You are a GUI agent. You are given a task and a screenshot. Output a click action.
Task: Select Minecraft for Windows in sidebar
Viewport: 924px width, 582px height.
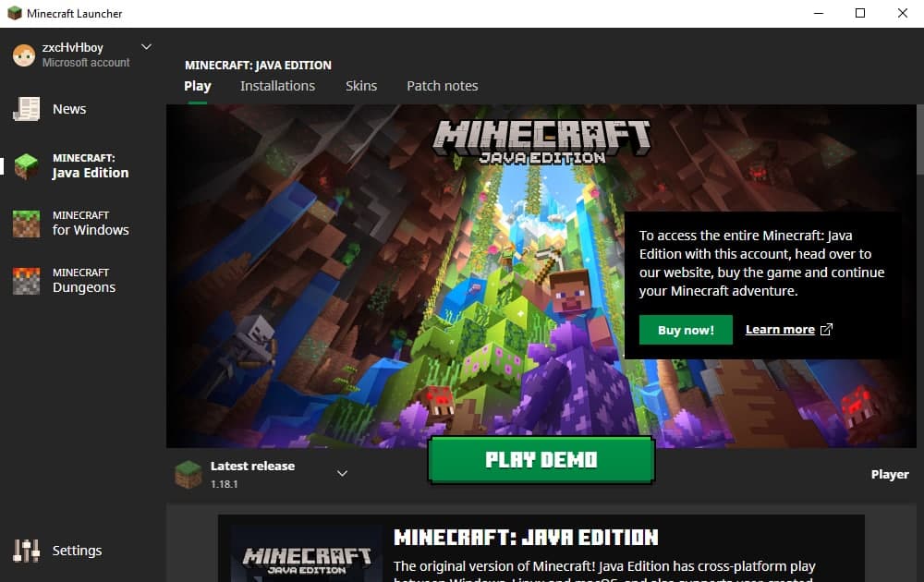(91, 224)
